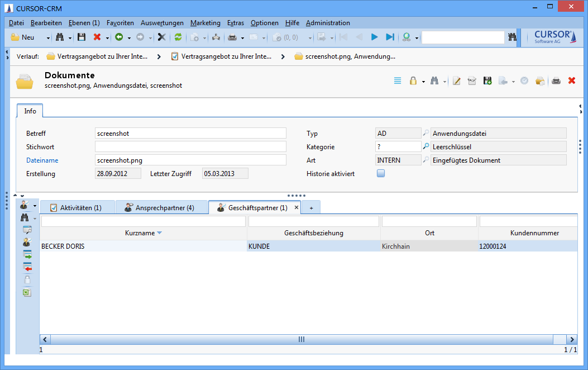Click the save floppy disk icon in main toolbar

click(82, 37)
